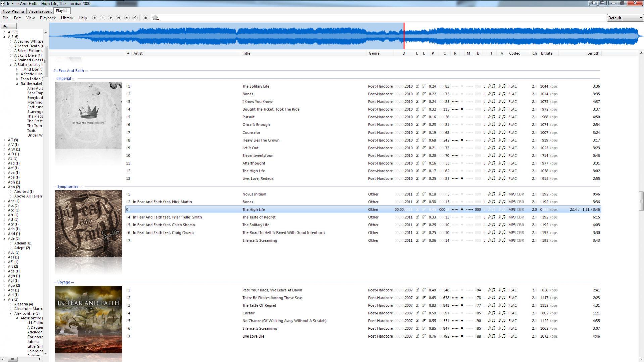Collapse the Abo (2) tree node
This screenshot has height=362, width=644.
pos(4,187)
